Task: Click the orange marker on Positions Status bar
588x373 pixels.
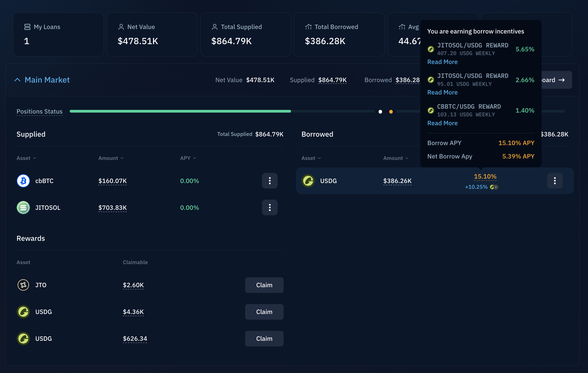Action: (391, 112)
